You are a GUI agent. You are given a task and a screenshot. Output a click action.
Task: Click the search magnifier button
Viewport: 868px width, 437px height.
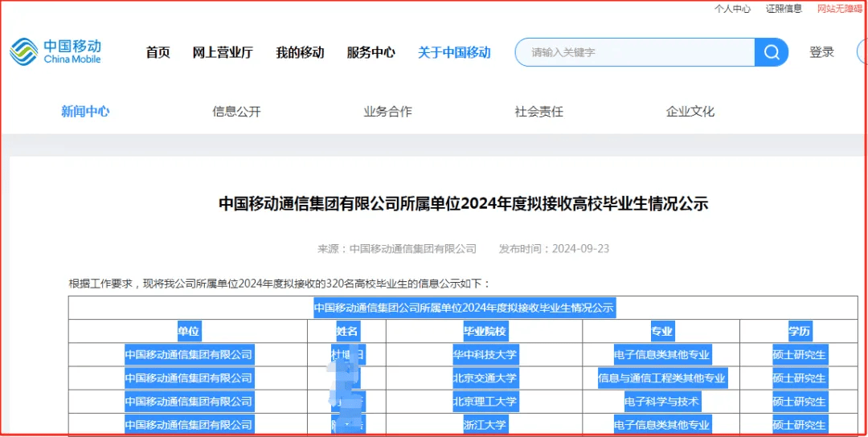(771, 52)
